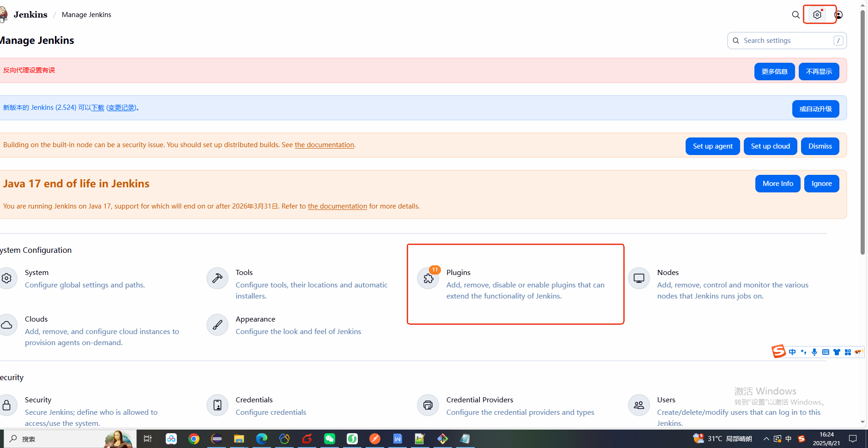Click the 下载 link
Viewport: 868px width, 448px height.
[98, 108]
